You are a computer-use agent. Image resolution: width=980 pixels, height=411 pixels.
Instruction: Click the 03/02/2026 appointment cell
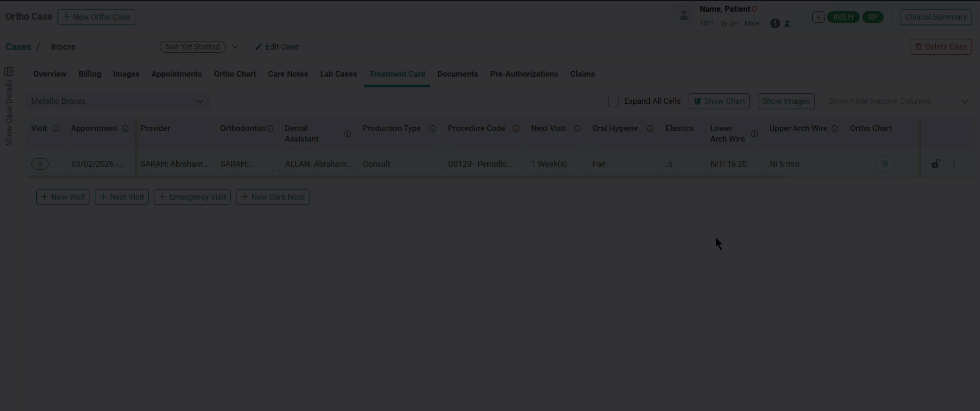100,164
